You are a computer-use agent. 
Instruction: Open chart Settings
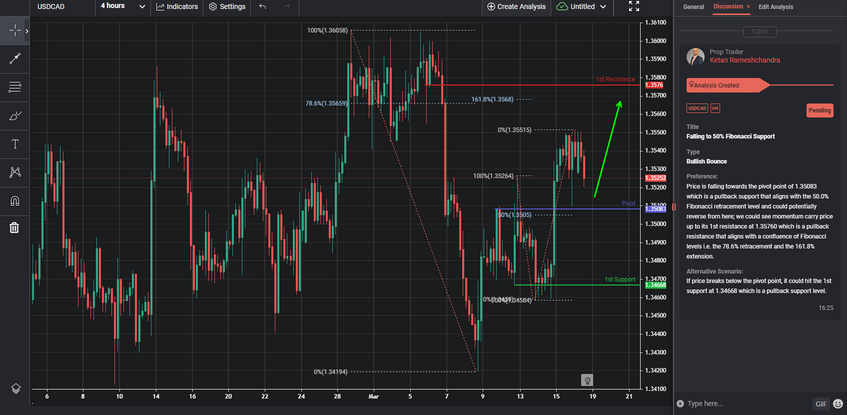(x=227, y=6)
